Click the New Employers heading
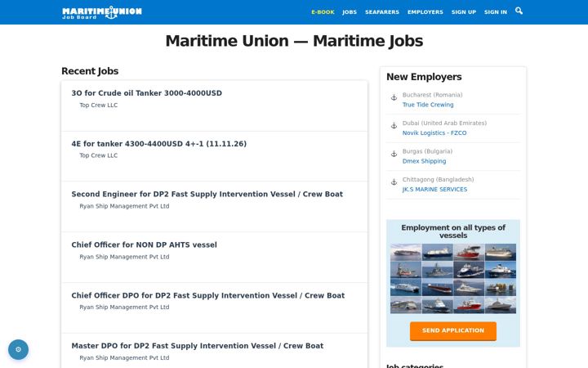Image resolution: width=588 pixels, height=368 pixels. tap(424, 77)
